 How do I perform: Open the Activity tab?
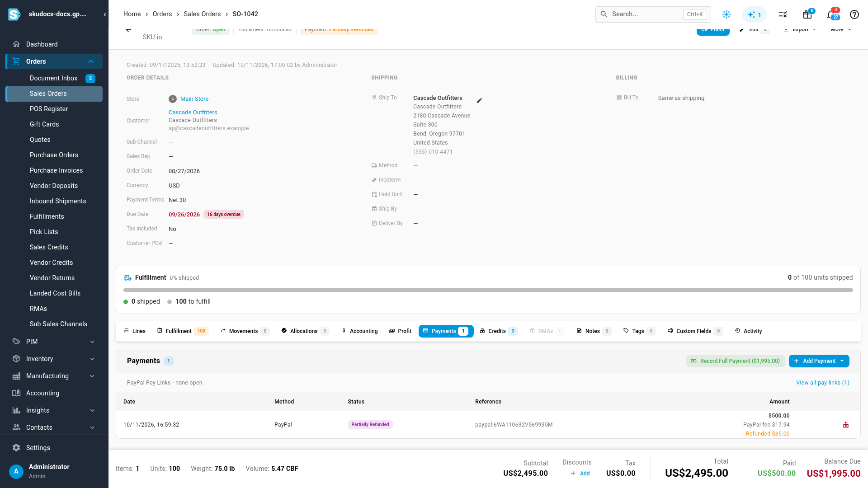(x=748, y=331)
